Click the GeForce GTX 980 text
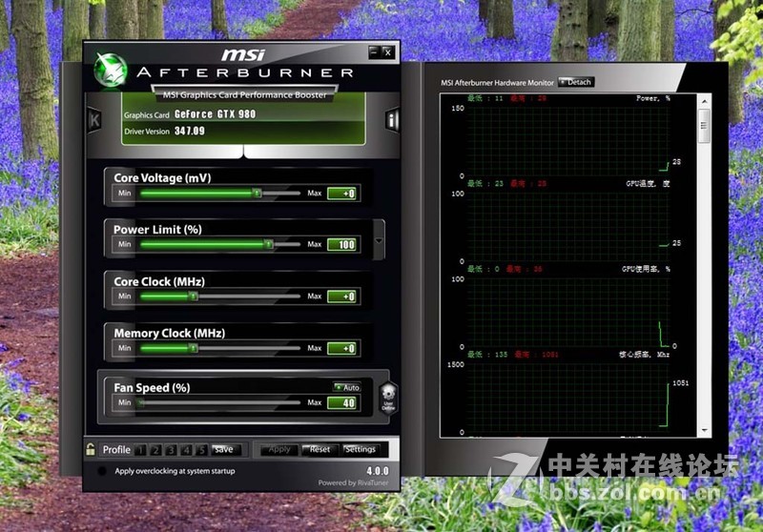The height and width of the screenshot is (532, 763). click(216, 114)
